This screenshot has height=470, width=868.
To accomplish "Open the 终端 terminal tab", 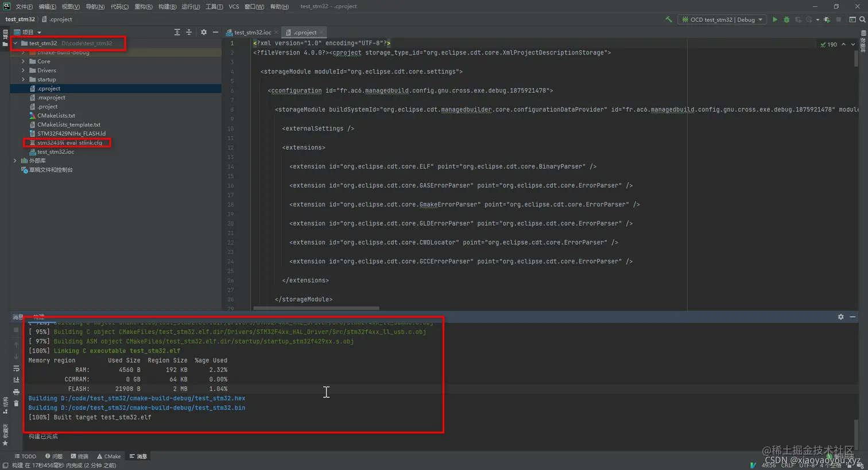I will coord(80,456).
